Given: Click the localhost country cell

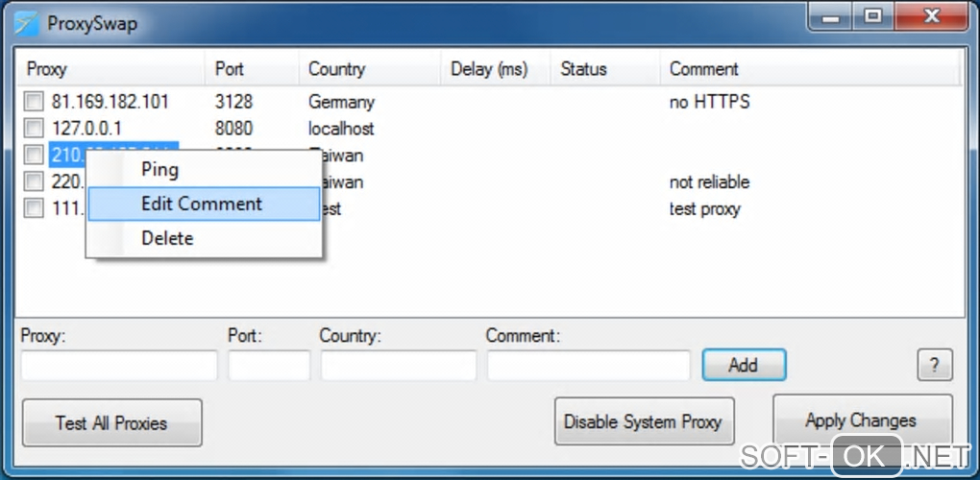Looking at the screenshot, I should click(341, 129).
